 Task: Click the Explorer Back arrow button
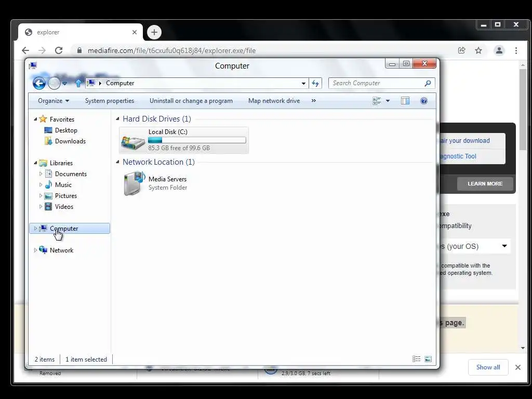(x=39, y=83)
